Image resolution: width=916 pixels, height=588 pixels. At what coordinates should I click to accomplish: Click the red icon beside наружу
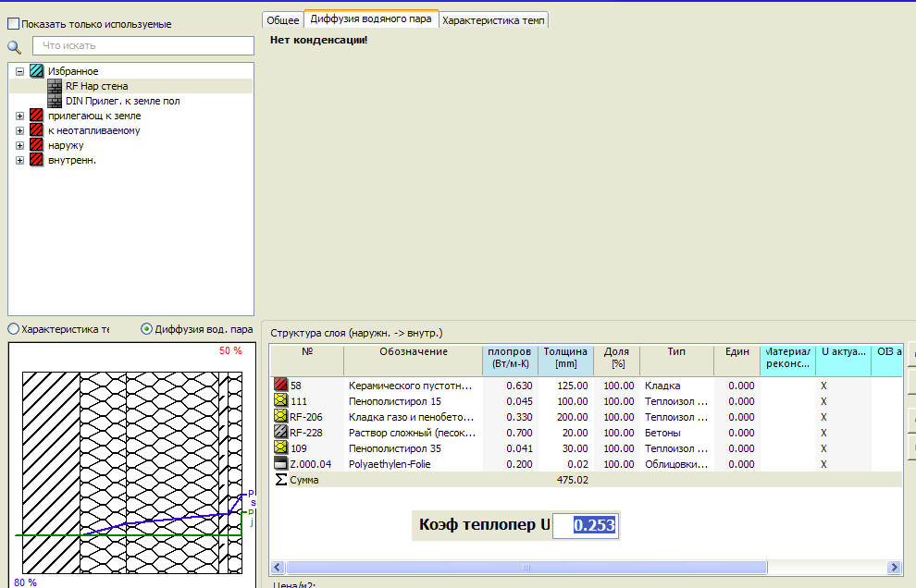click(37, 145)
